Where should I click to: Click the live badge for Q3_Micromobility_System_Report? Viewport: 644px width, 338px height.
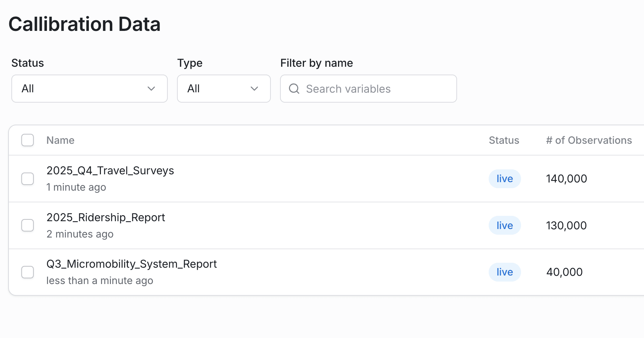tap(505, 272)
